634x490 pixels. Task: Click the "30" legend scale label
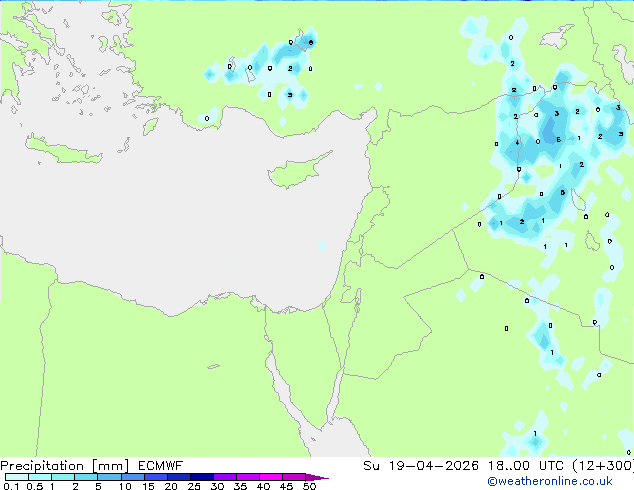[x=217, y=486]
